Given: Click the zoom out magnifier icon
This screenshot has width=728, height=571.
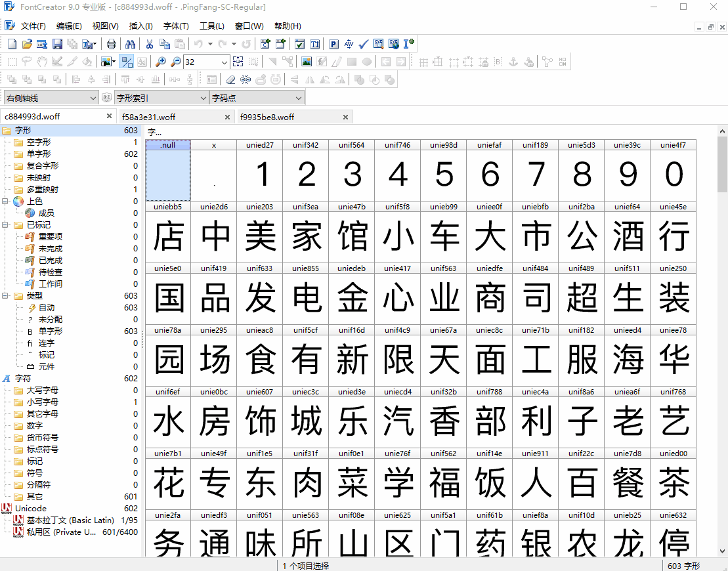Looking at the screenshot, I should point(175,62).
